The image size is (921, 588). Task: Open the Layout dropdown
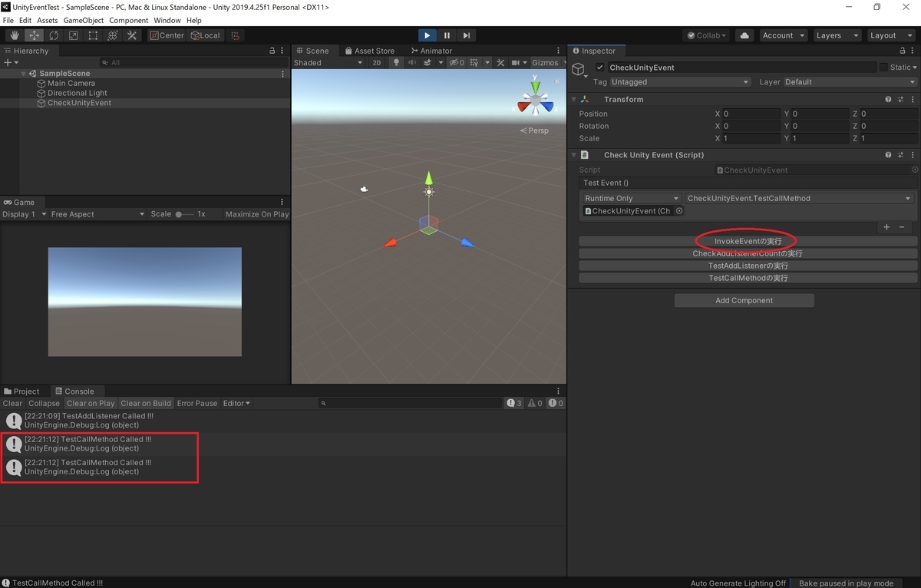click(890, 35)
